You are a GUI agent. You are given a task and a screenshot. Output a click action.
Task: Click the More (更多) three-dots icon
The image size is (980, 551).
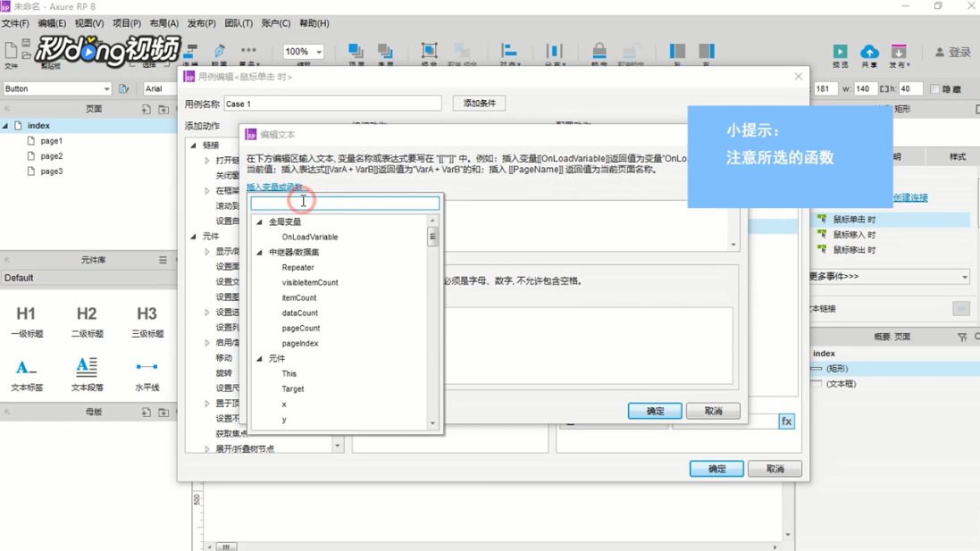coord(248,50)
